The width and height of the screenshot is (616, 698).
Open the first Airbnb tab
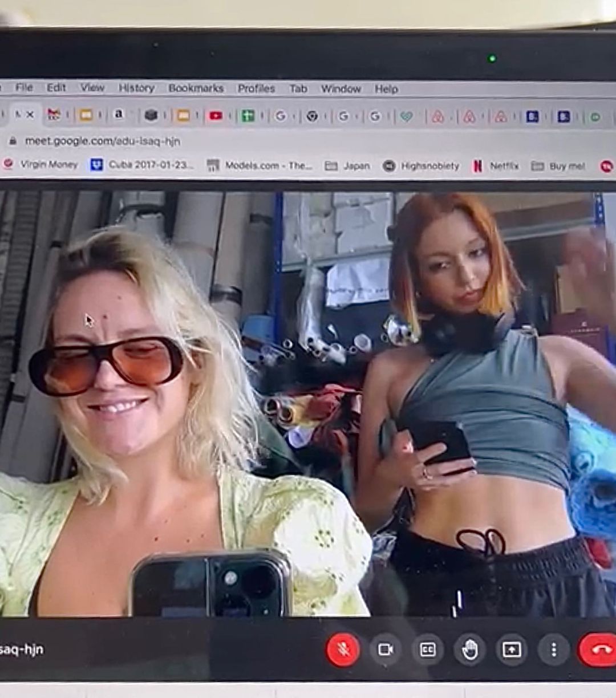[437, 116]
